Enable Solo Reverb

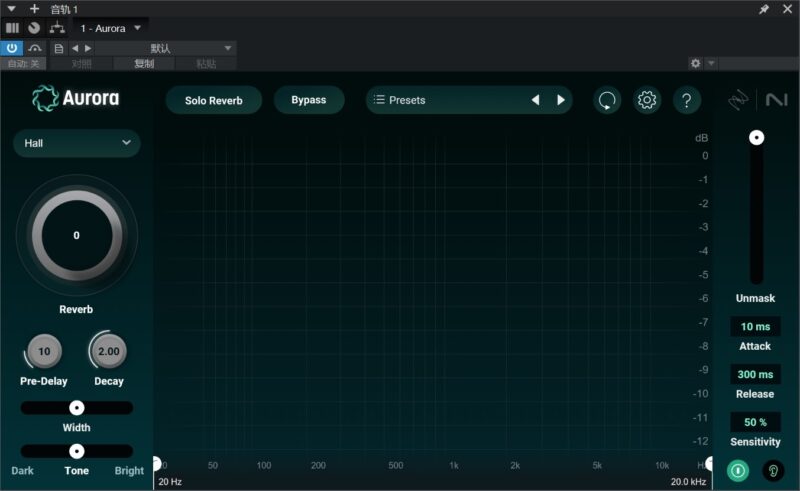click(214, 101)
